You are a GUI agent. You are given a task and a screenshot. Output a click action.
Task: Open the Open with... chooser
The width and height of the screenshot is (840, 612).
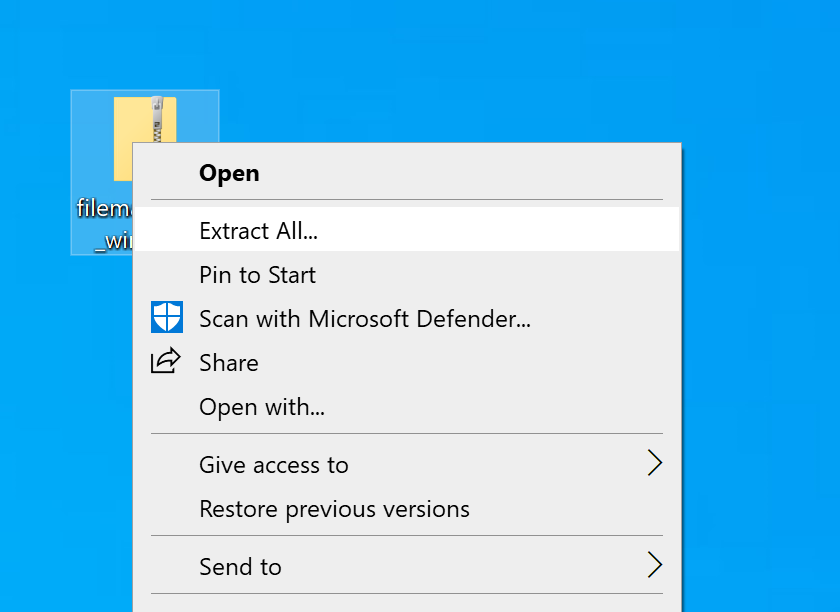point(262,407)
